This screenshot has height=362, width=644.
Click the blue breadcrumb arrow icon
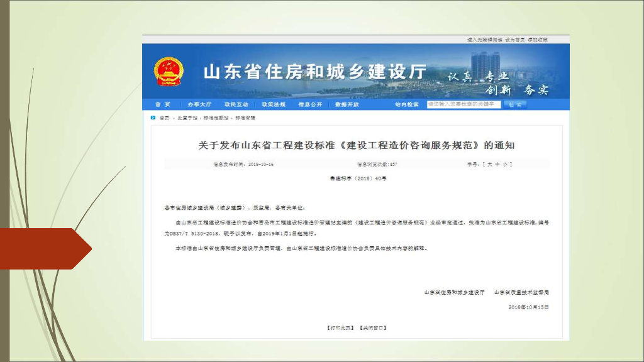(x=153, y=118)
